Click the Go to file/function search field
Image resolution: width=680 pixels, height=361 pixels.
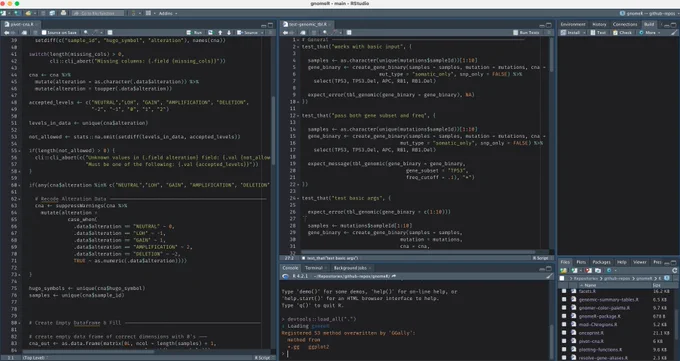(98, 13)
